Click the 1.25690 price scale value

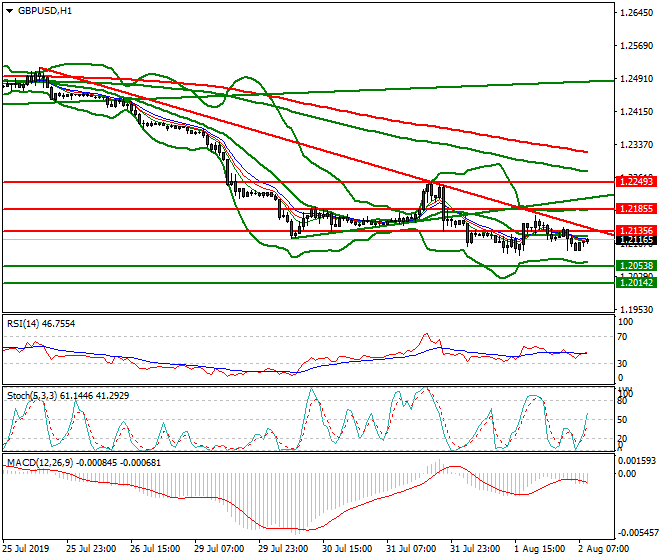[637, 46]
